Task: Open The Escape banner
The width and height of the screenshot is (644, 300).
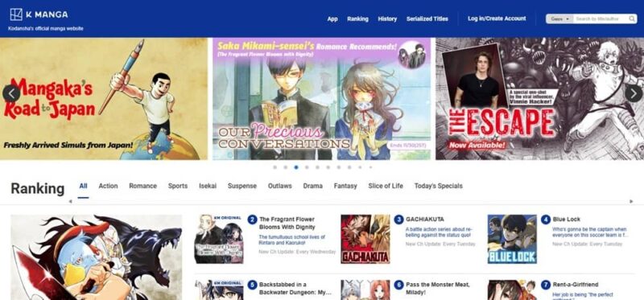Action: (539, 98)
